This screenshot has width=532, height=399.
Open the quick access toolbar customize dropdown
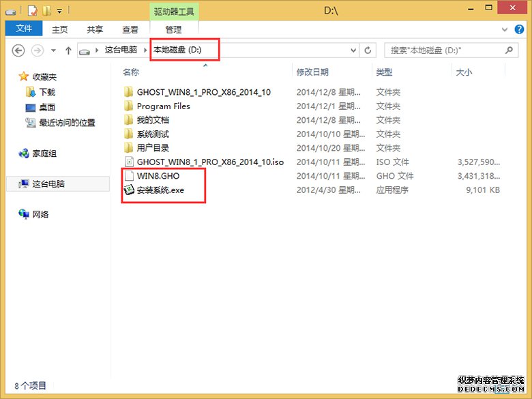tap(60, 11)
